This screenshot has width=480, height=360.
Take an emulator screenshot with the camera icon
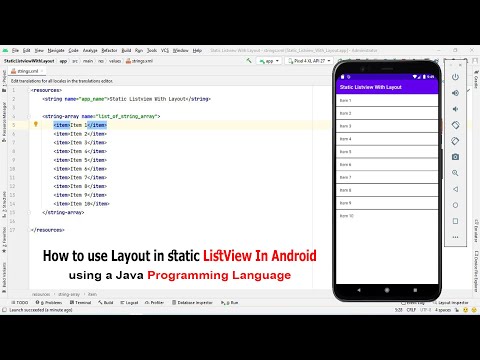click(455, 157)
